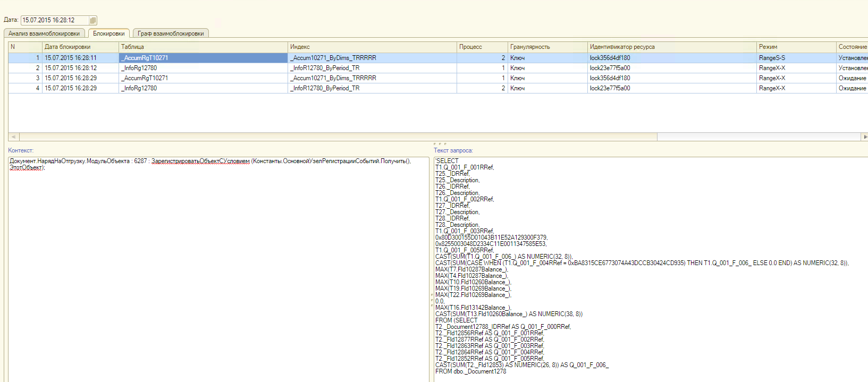
Task: Select index _Accum10271_ByDims_TRRRRR in row 3
Action: coord(372,78)
